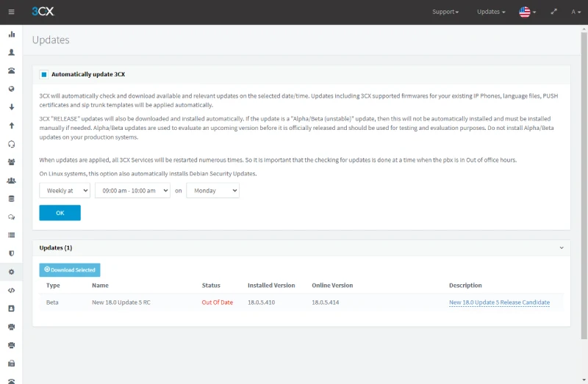Viewport: 588px width, 384px height.
Task: Open the headset icon in sidebar
Action: (12, 144)
